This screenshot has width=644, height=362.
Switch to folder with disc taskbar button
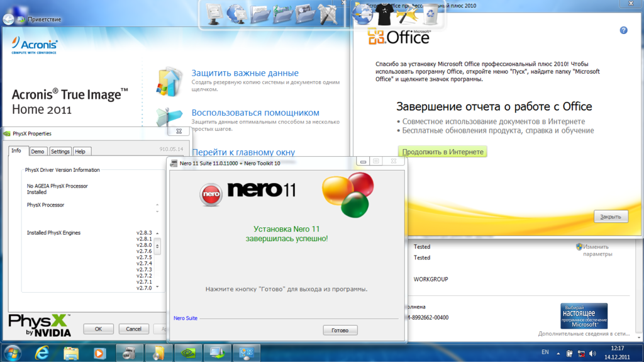pos(159,353)
